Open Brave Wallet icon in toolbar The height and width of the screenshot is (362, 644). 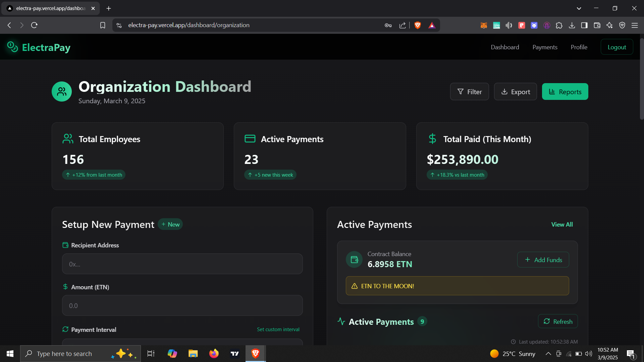[597, 25]
